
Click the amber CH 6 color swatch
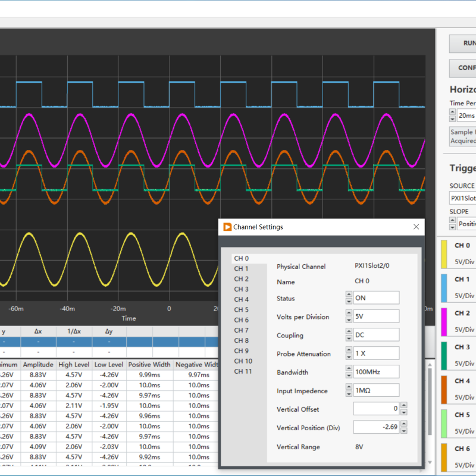[444, 458]
